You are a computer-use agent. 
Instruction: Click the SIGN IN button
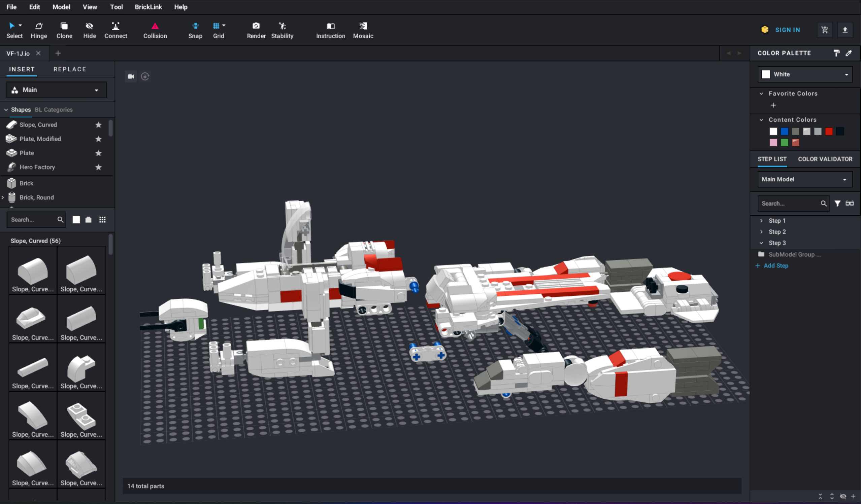click(x=787, y=30)
